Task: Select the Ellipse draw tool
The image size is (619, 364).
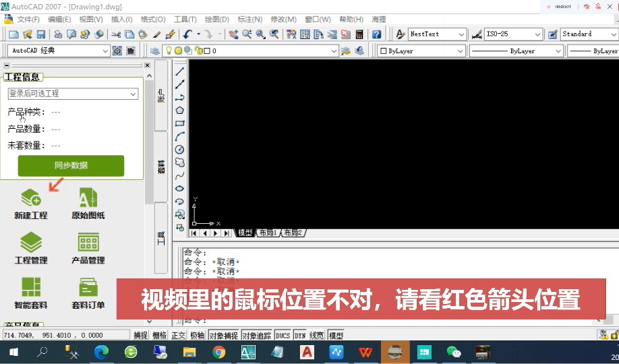Action: (179, 188)
